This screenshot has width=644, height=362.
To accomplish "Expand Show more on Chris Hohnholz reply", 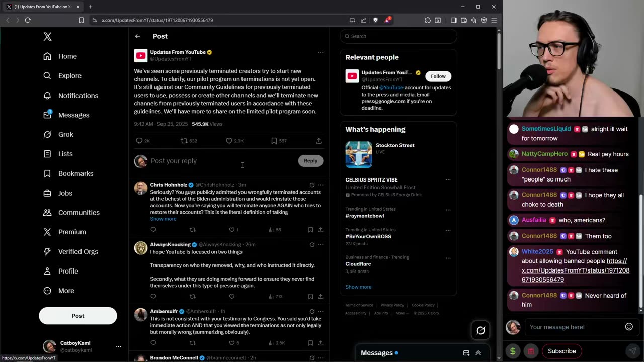I will point(163,219).
